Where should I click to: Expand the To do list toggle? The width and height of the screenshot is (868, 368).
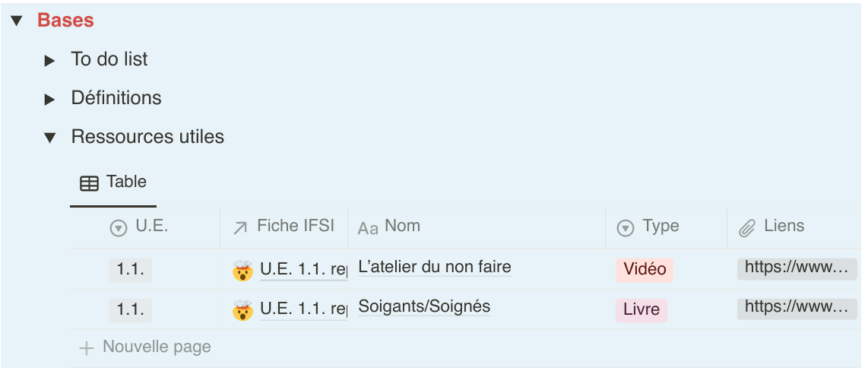(x=50, y=60)
